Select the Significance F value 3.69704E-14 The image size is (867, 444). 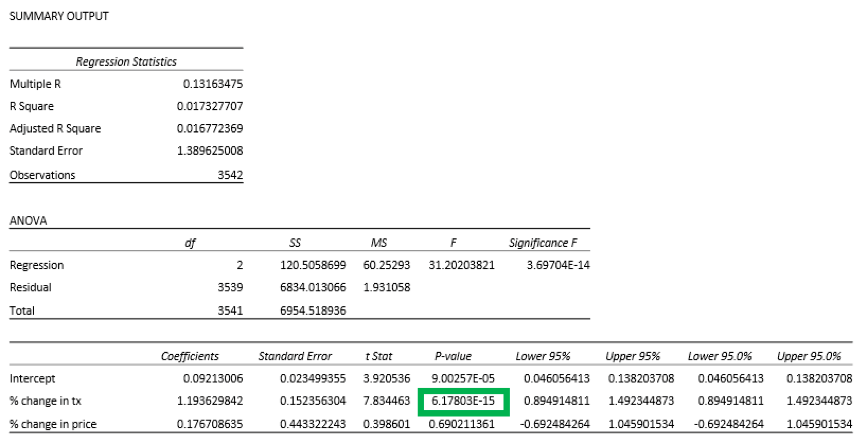[x=558, y=265]
